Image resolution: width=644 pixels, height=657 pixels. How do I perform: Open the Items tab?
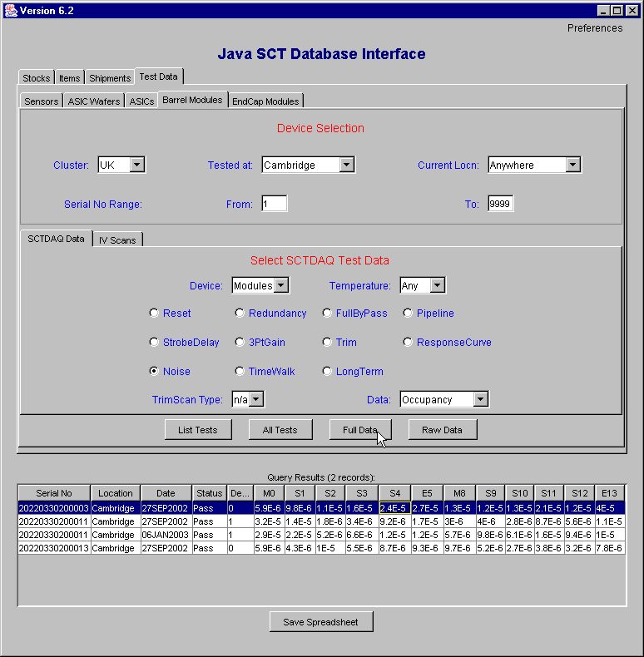coord(70,78)
